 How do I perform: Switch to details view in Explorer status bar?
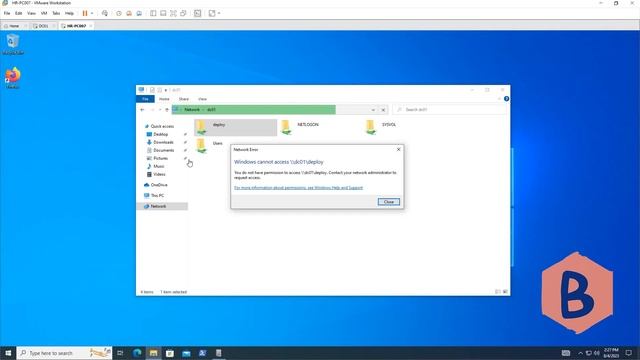click(x=498, y=291)
